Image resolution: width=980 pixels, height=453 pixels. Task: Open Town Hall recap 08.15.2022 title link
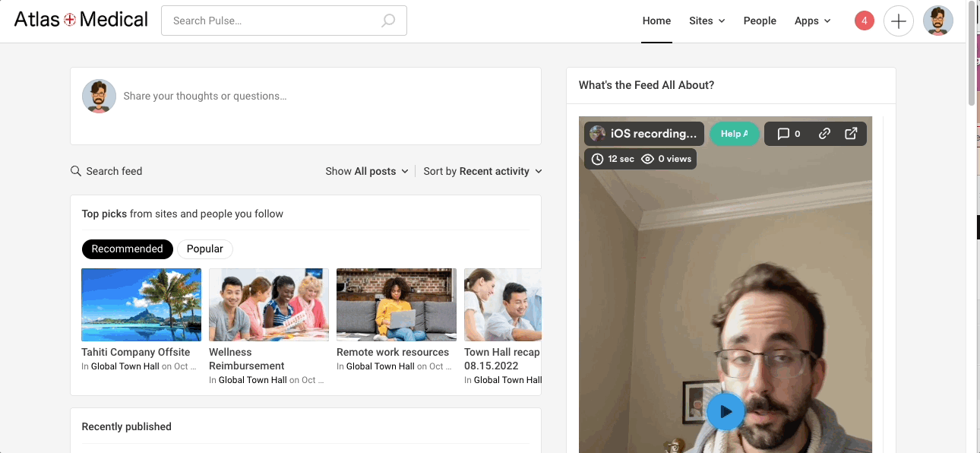(502, 359)
